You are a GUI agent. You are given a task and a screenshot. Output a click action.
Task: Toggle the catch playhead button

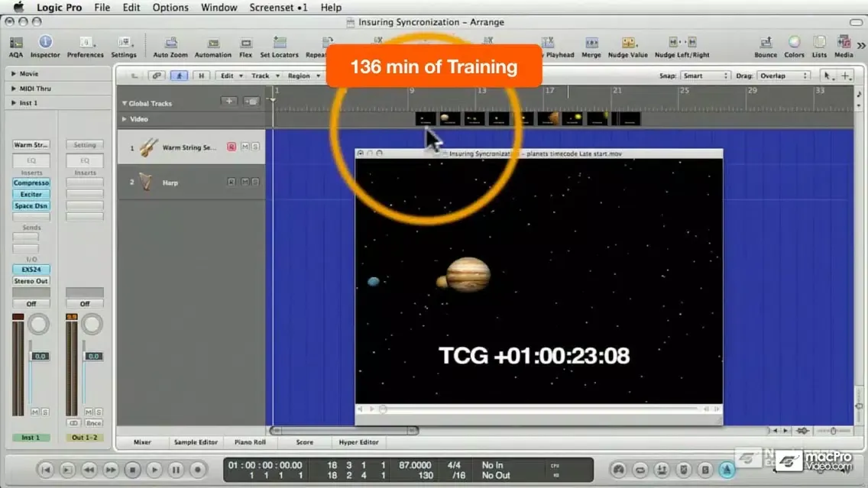click(179, 76)
